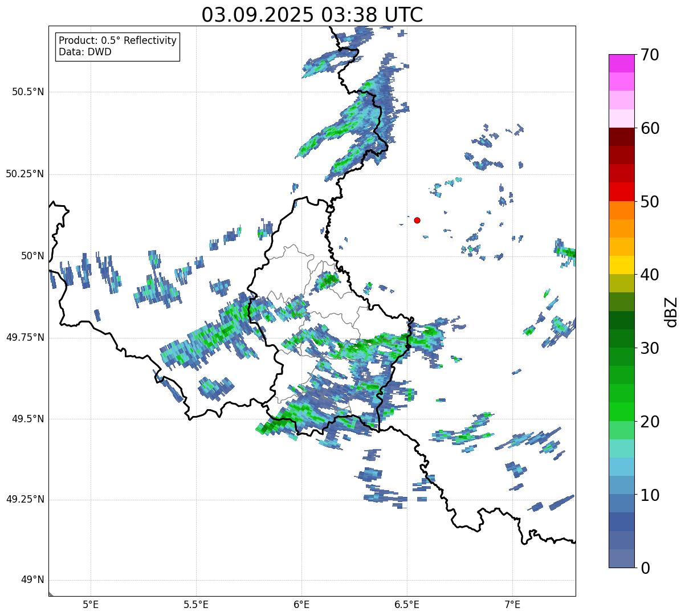Image resolution: width=685 pixels, height=616 pixels.
Task: Click the colorbar 20 tick label
Action: [650, 422]
